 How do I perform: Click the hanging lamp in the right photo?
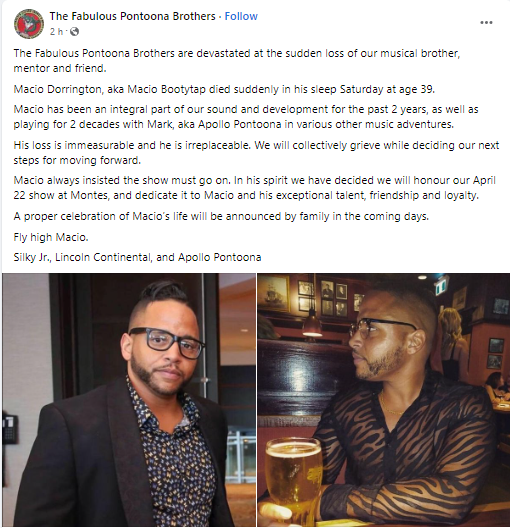313,323
